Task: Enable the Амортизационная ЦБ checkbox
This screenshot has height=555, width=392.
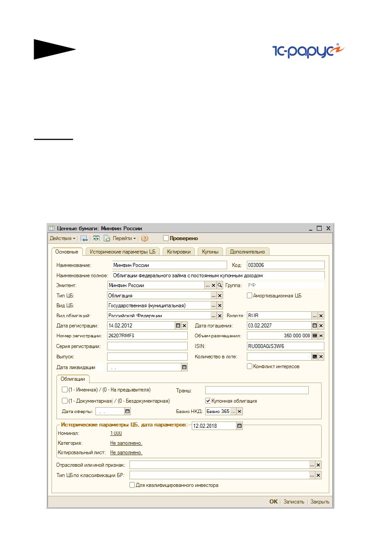Action: click(250, 296)
